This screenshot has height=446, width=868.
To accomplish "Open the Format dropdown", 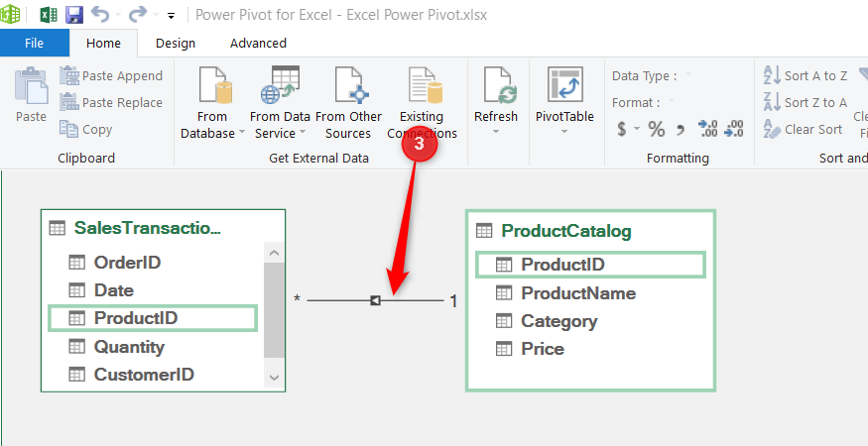I will tap(672, 101).
